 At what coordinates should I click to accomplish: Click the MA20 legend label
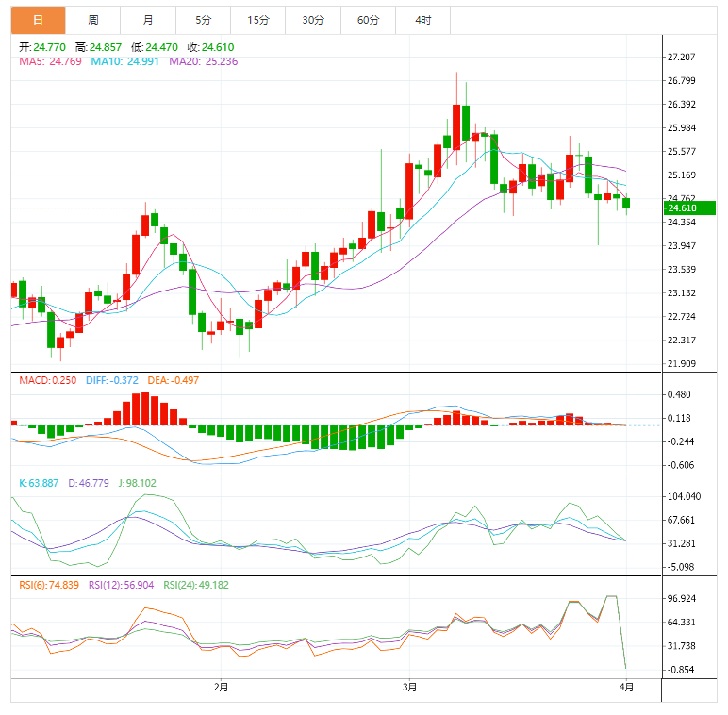(x=203, y=61)
